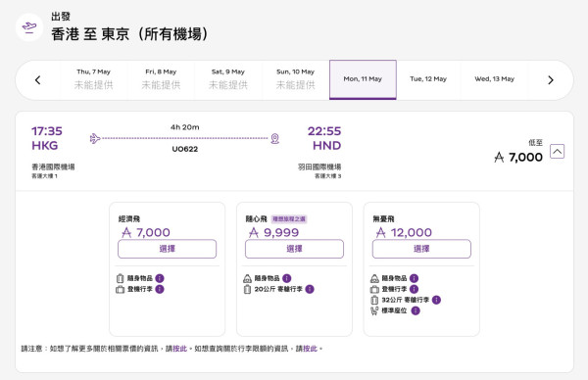
Task: Choose the 無憂飛 12,000 fare 選擇 button
Action: coord(421,249)
